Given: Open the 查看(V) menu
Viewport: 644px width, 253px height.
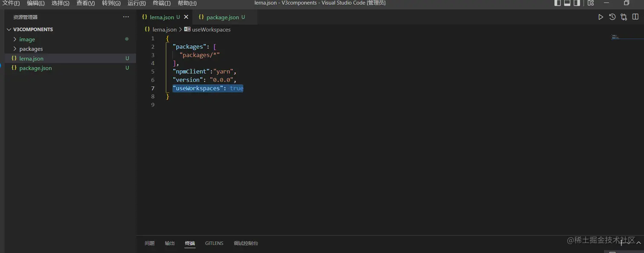Looking at the screenshot, I should pos(86,3).
